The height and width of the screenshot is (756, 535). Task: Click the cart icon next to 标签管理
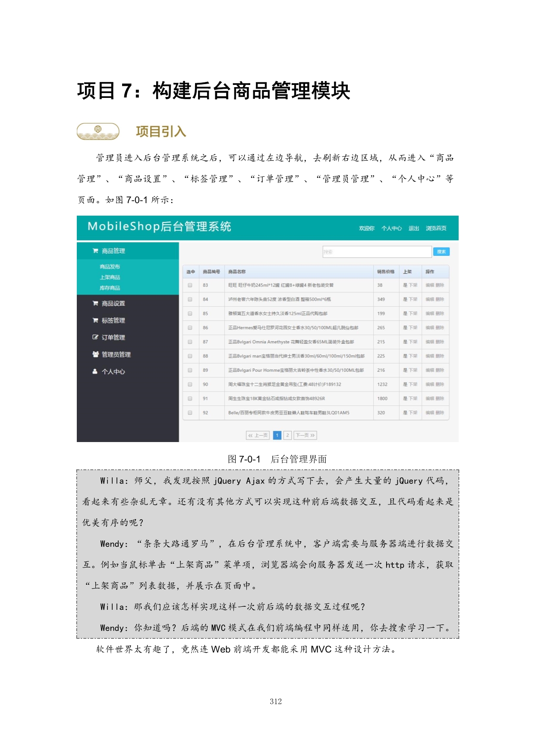click(x=95, y=320)
